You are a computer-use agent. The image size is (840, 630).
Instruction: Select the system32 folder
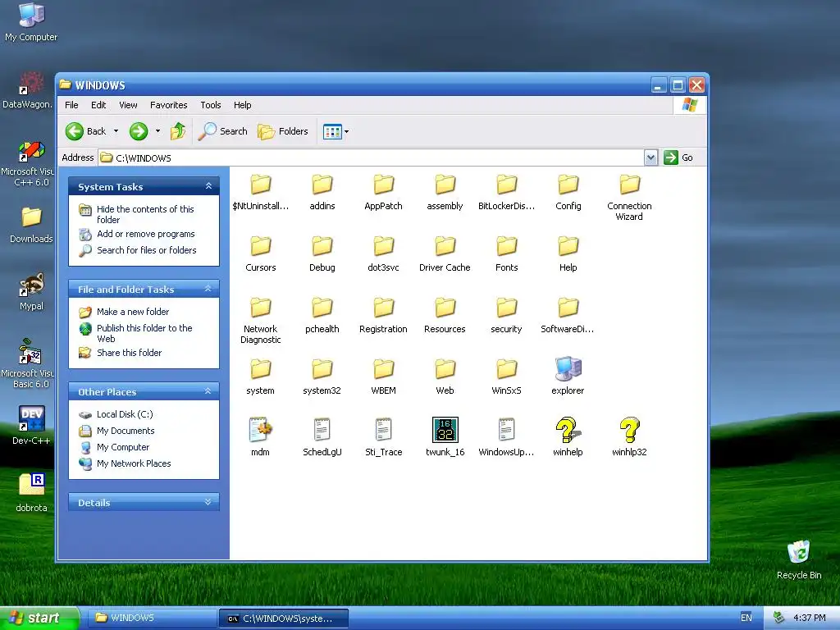click(322, 376)
